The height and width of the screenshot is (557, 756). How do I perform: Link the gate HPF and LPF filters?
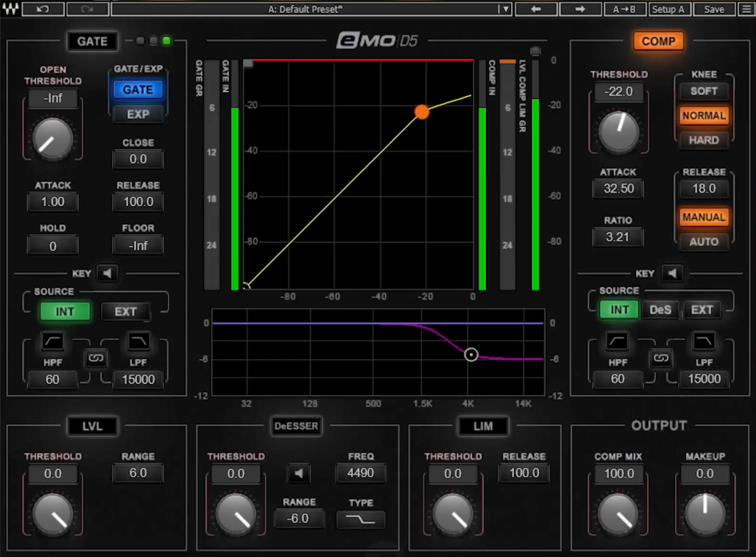(x=96, y=358)
